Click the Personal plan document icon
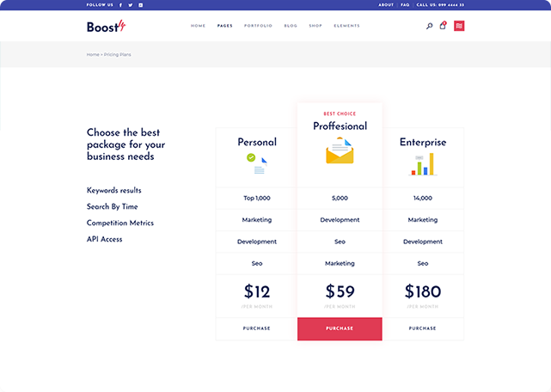 click(x=257, y=162)
